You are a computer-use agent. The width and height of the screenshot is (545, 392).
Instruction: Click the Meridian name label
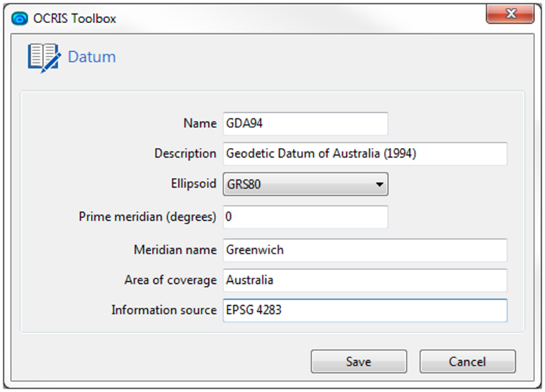pos(175,250)
